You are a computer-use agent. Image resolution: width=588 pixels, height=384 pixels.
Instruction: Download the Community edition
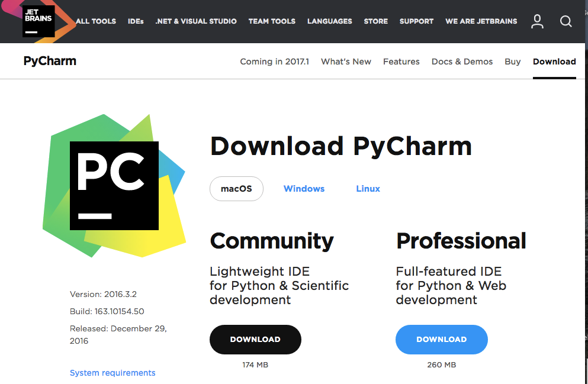(255, 340)
